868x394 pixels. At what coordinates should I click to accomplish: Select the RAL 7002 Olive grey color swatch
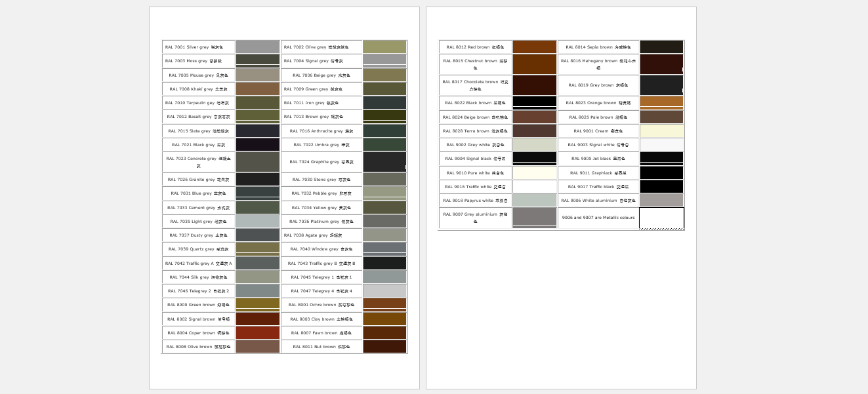(x=384, y=47)
